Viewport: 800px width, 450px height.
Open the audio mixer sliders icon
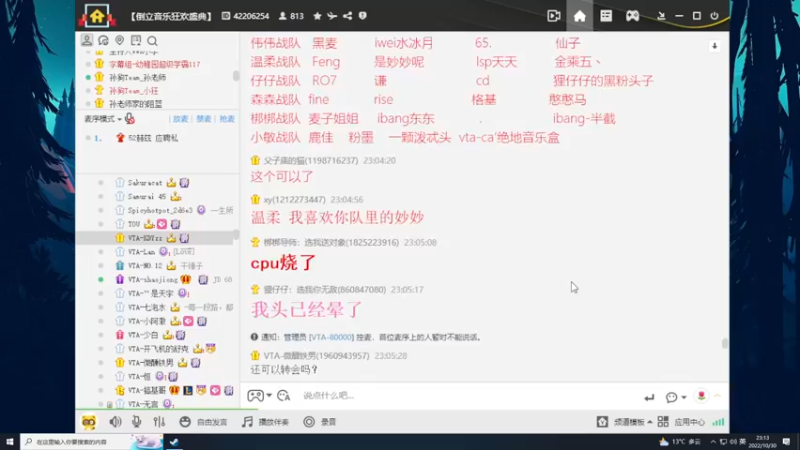click(x=159, y=421)
